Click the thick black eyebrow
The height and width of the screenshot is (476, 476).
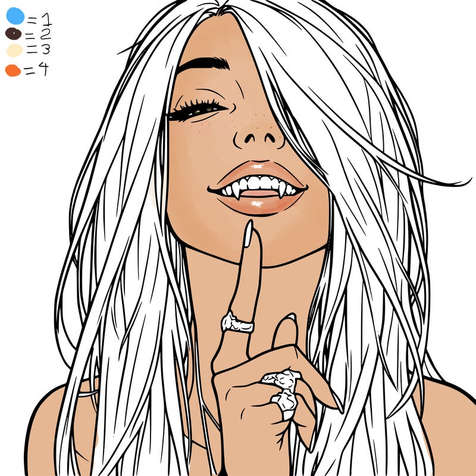coord(203,62)
